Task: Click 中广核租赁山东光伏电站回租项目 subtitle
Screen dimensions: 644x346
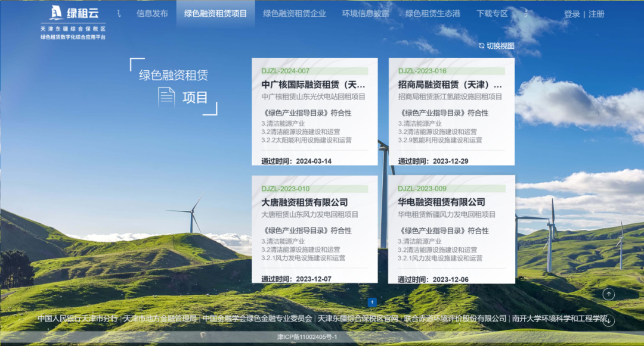Action: (314, 96)
